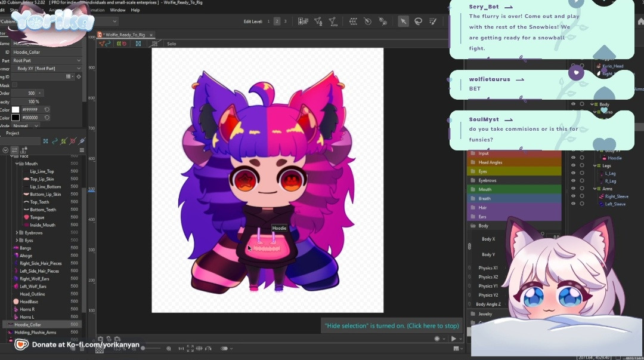Image resolution: width=644 pixels, height=360 pixels.
Task: Open the Deformer dropdown showing Body XY
Action: 47,68
